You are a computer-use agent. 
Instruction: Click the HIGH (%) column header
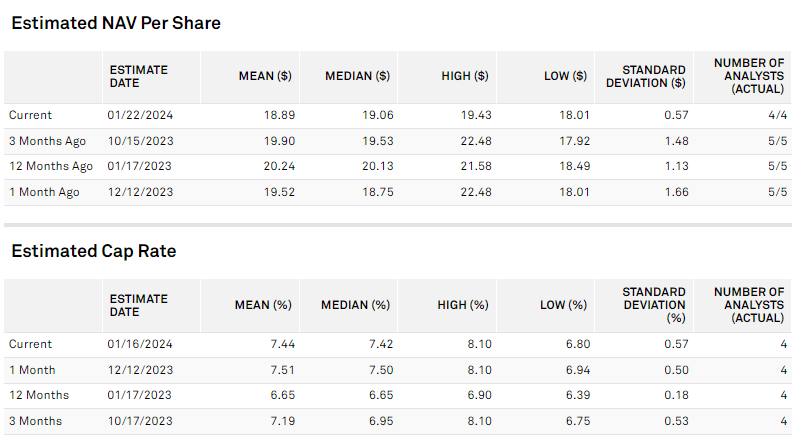[464, 305]
